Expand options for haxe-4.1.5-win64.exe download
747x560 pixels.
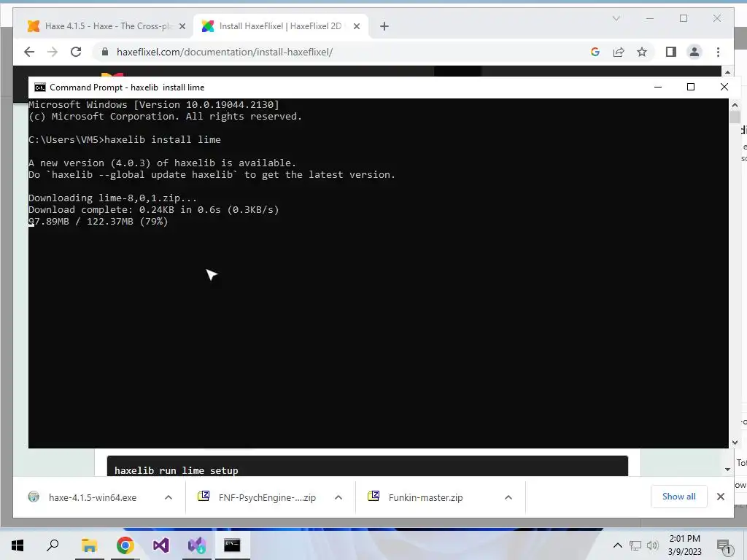(x=169, y=497)
